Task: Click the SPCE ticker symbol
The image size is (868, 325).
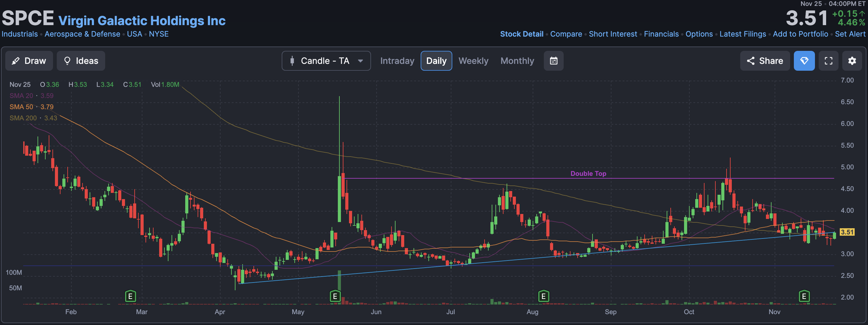Action: [x=28, y=18]
